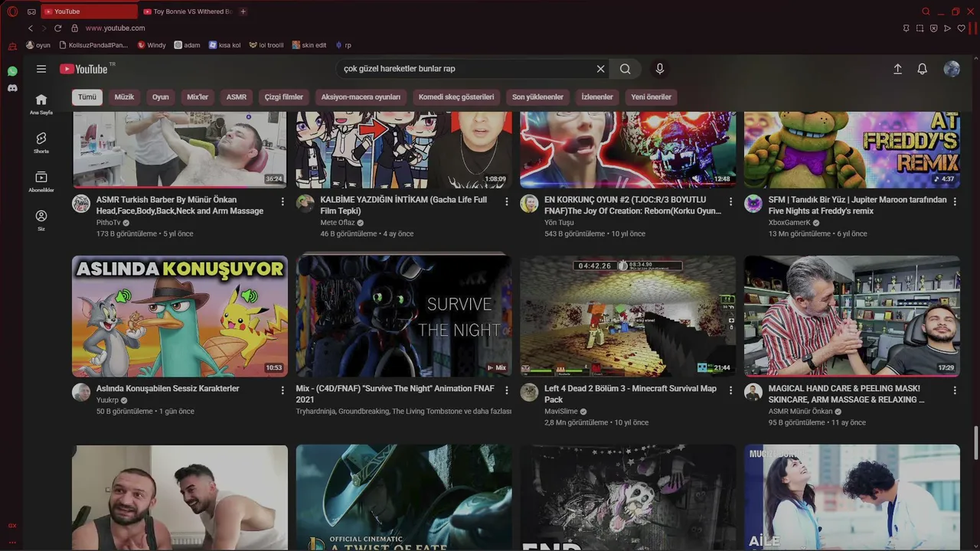Screen dimensions: 980x551
Task: Open WhatsApp in the browser sidebar
Action: point(12,71)
